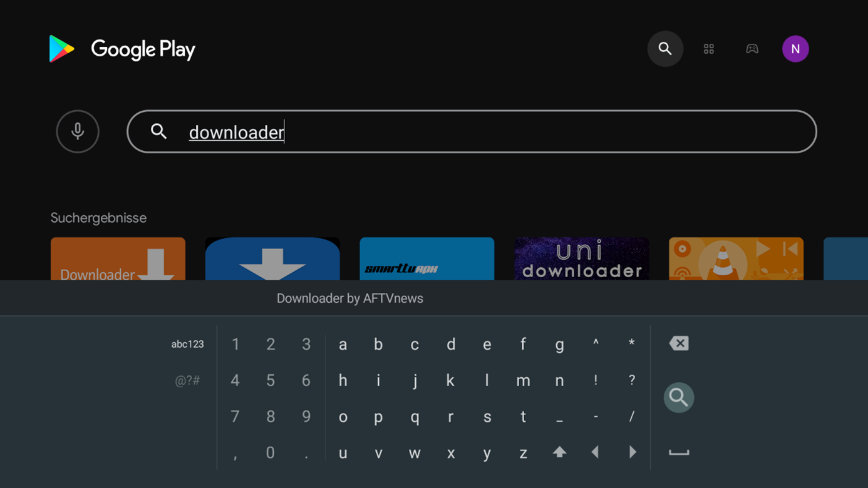Screen dimensions: 868x488
Task: Choose the 'Downloader by AFTVnews' suggestion
Action: coord(349,298)
